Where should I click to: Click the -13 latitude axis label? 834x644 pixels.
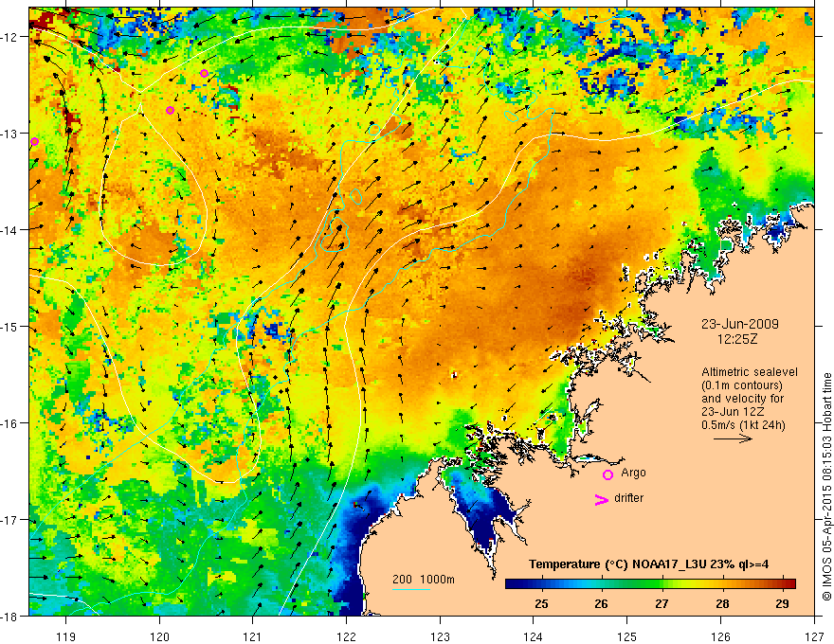pyautogui.click(x=10, y=134)
